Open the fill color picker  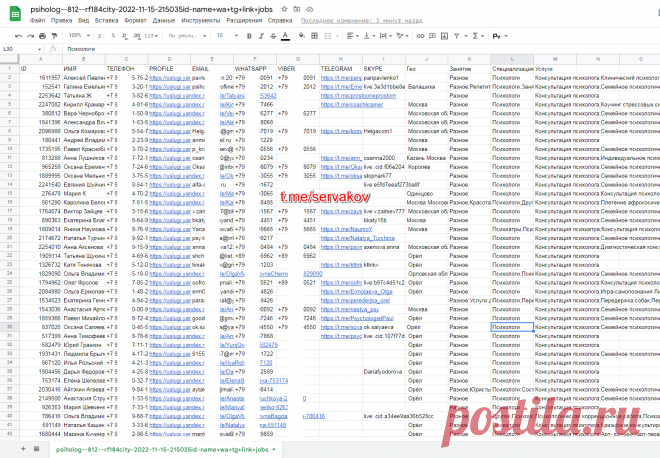301,36
